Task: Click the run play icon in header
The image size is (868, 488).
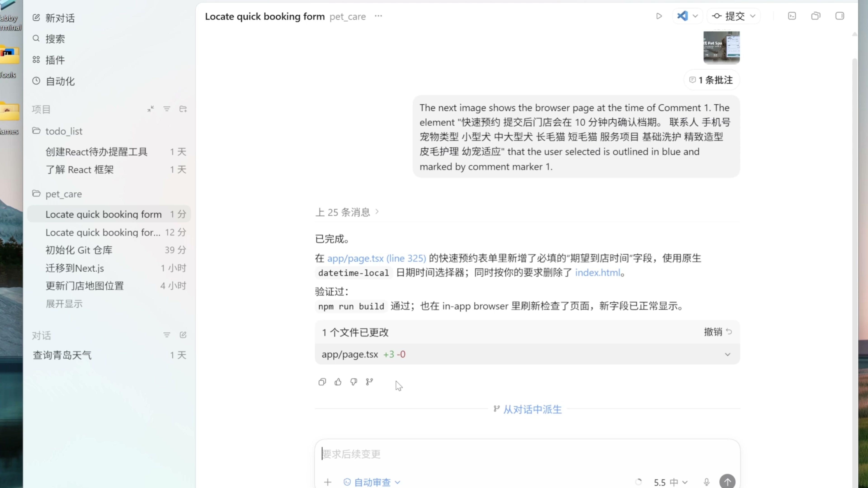Action: point(659,16)
